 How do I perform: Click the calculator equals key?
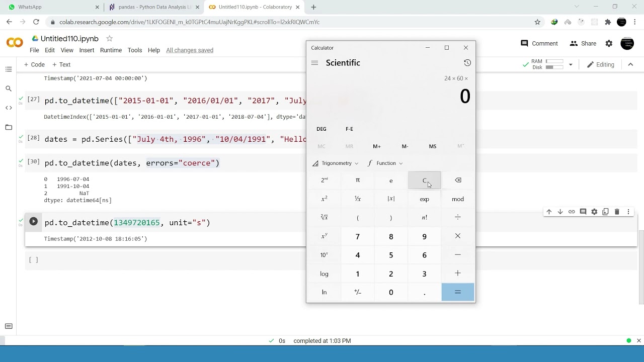click(458, 292)
